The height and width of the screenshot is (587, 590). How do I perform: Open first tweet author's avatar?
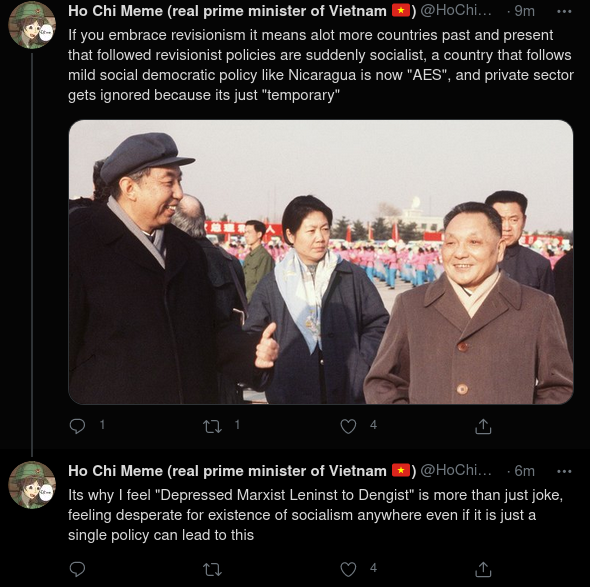[32, 25]
